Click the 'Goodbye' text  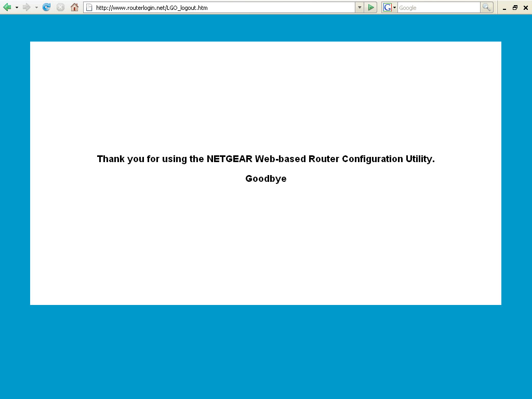[266, 179]
